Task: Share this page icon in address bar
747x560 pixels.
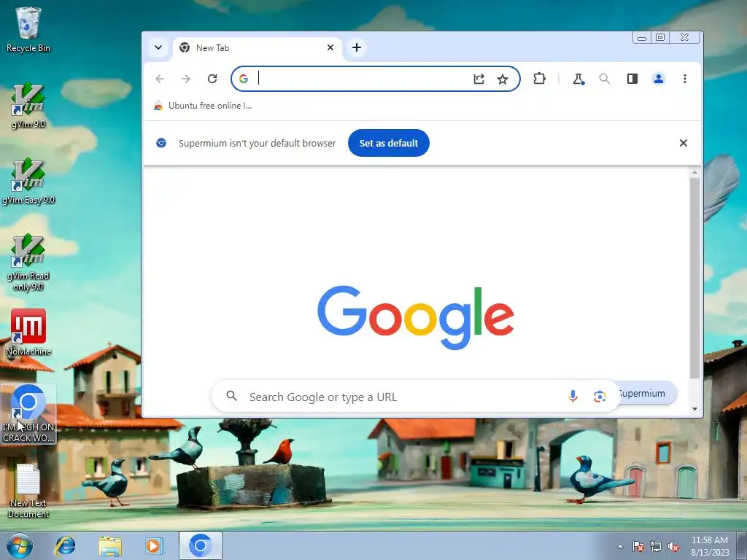Action: (479, 79)
